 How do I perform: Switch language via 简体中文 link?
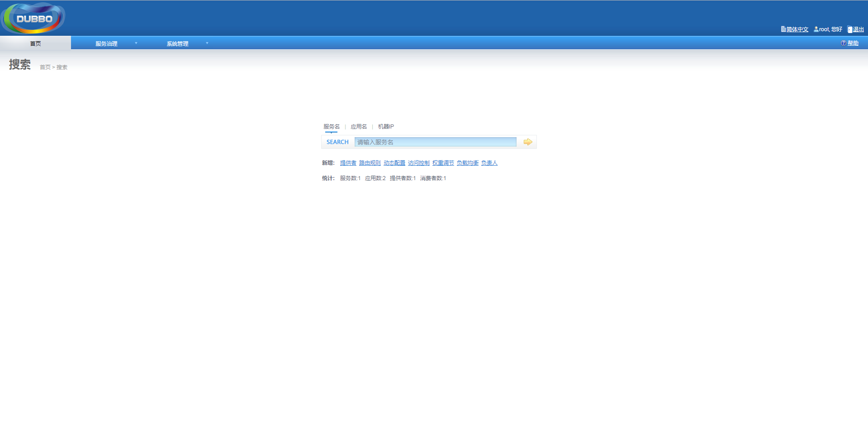tap(797, 29)
